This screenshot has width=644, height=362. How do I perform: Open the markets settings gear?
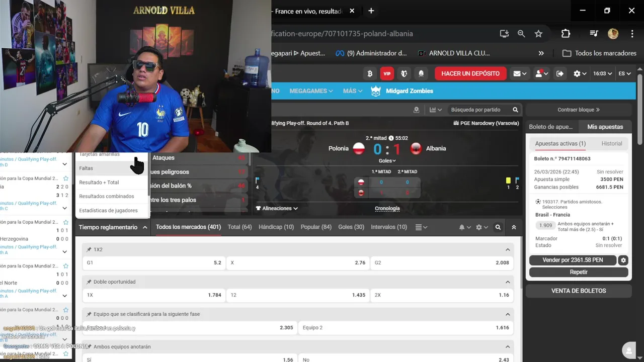(x=481, y=227)
